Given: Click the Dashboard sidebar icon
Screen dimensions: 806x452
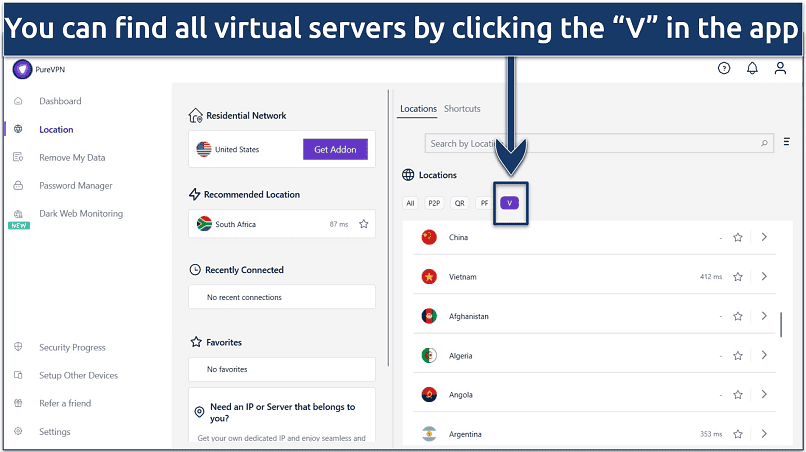Looking at the screenshot, I should click(19, 101).
